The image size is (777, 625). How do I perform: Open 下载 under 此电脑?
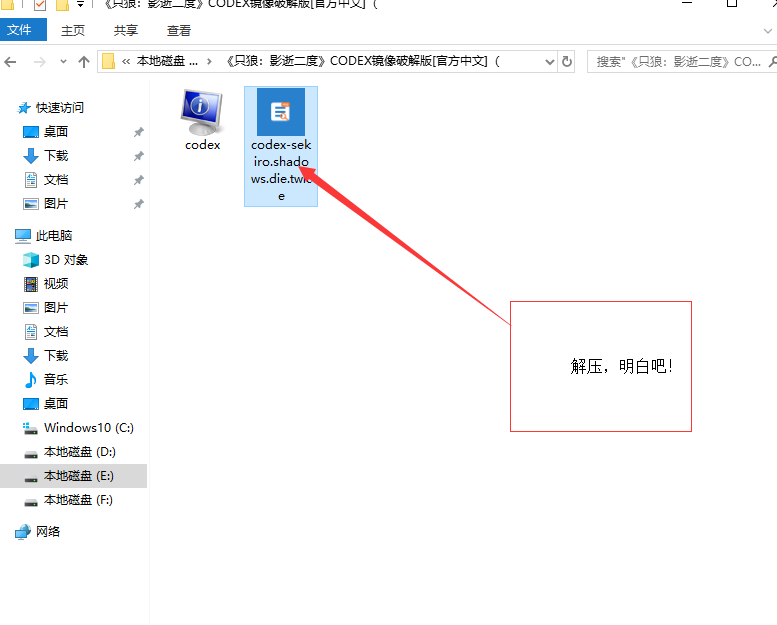click(x=56, y=355)
